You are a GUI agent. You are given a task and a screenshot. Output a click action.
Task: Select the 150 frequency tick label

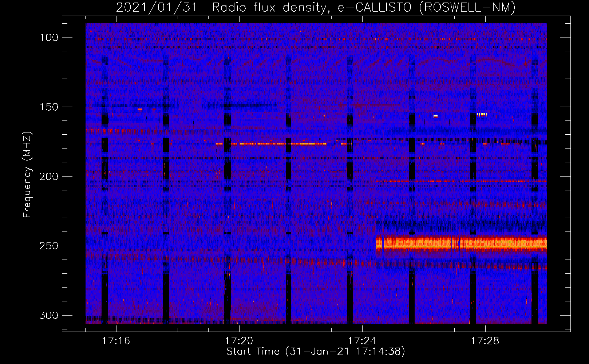click(49, 107)
